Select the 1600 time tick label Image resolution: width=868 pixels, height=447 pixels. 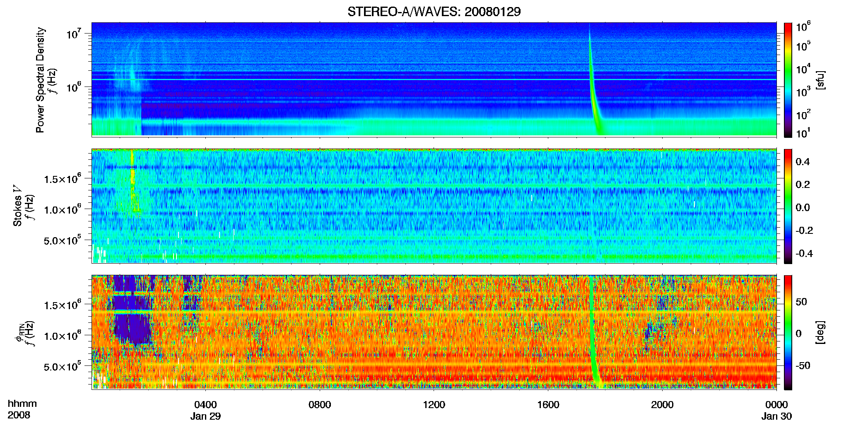pyautogui.click(x=548, y=404)
